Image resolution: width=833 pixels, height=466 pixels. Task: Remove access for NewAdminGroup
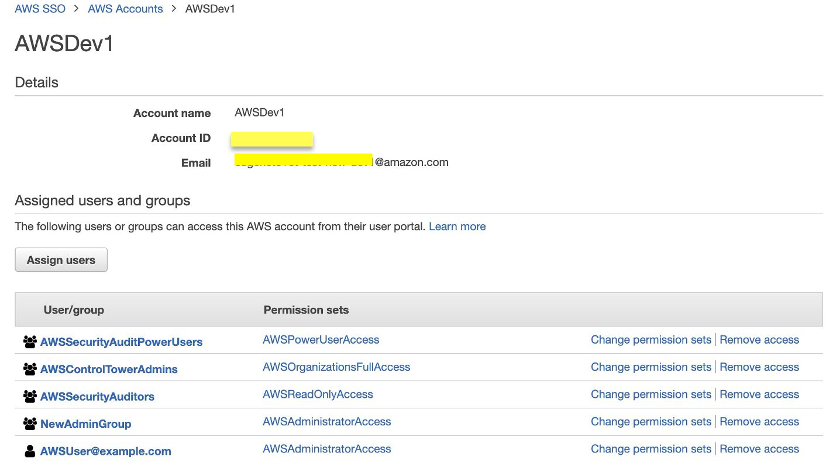[759, 421]
